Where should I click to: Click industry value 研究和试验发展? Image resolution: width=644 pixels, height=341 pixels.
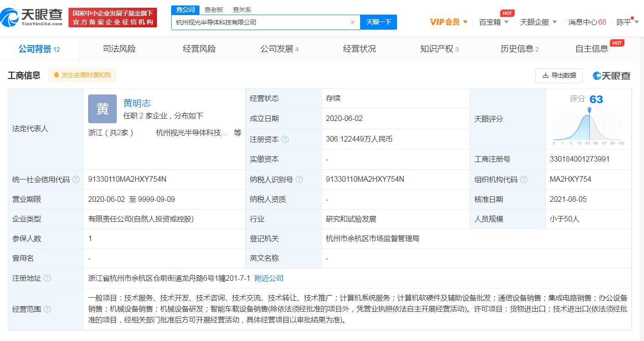(x=351, y=219)
